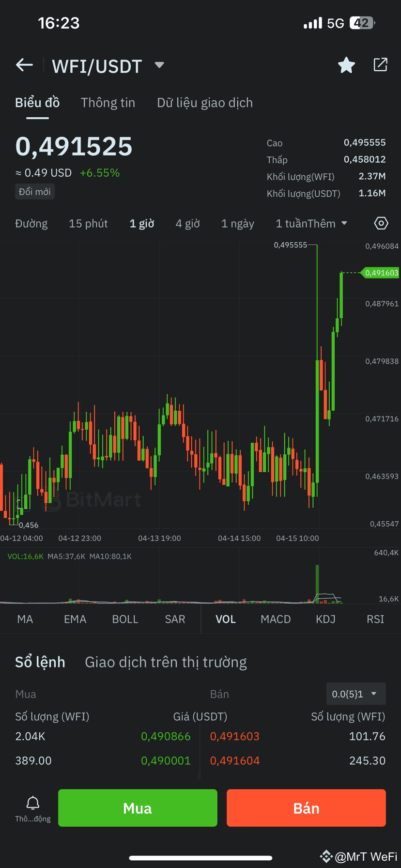Image resolution: width=401 pixels, height=868 pixels.
Task: Open chart settings hexagon icon
Action: click(381, 223)
